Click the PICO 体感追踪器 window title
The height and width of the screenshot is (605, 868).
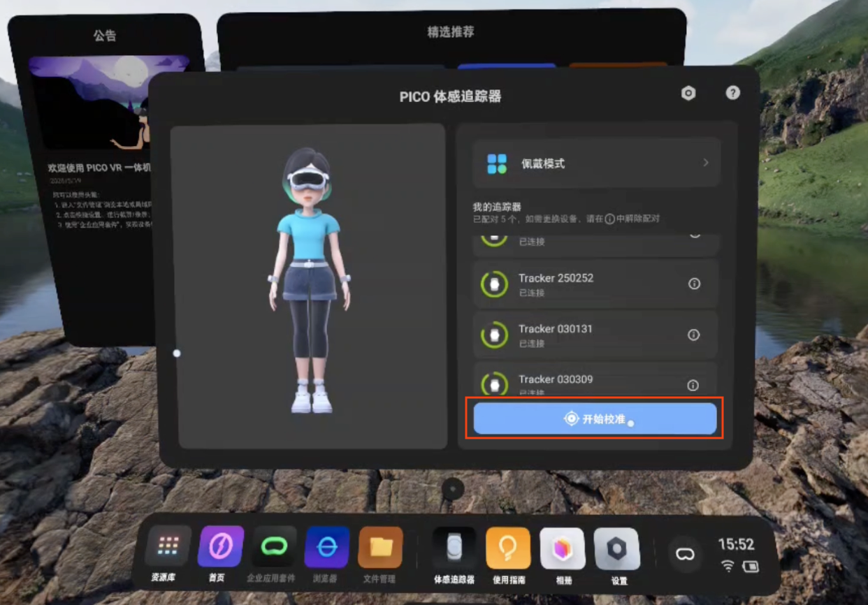click(450, 96)
